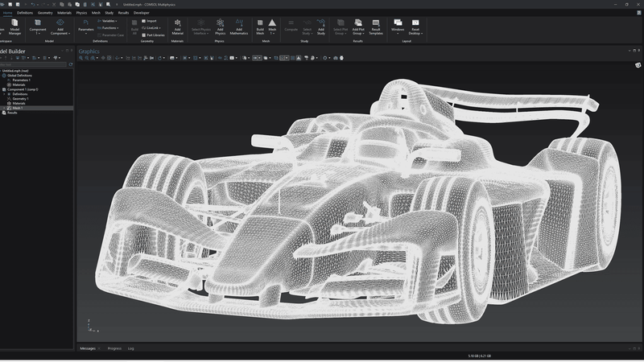Click the Compute button in Study group
The image size is (644, 362).
(x=291, y=26)
